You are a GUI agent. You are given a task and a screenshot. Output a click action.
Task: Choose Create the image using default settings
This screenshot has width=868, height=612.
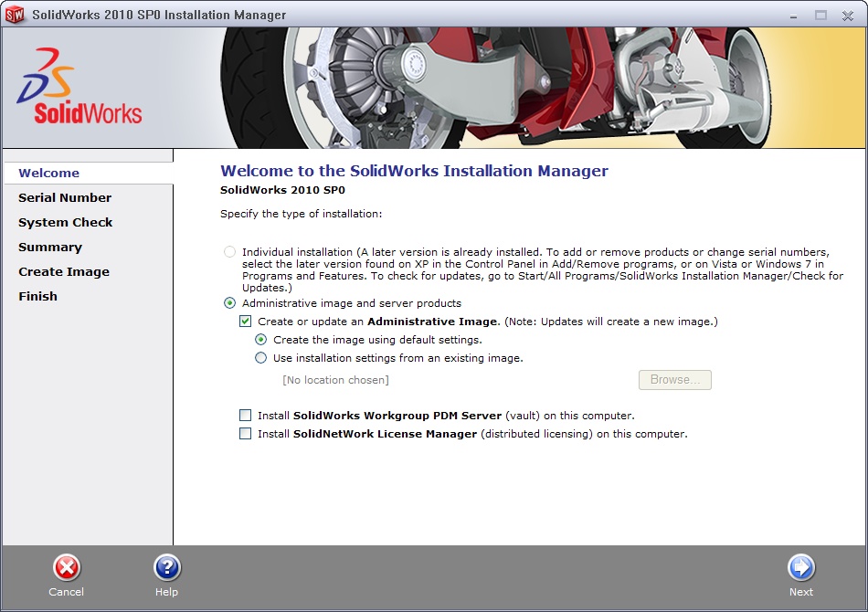pos(260,340)
